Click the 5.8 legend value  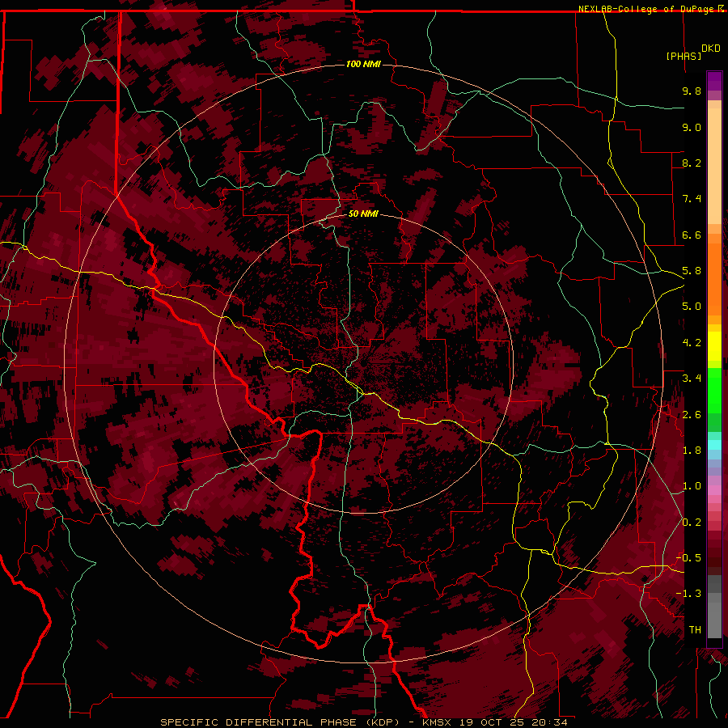[x=692, y=271]
